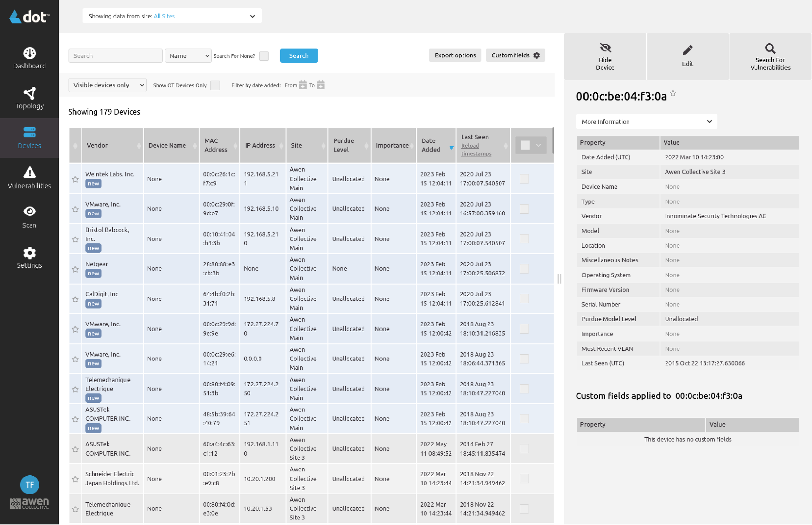Tick the Search For None checkbox
The image size is (812, 525).
point(264,56)
